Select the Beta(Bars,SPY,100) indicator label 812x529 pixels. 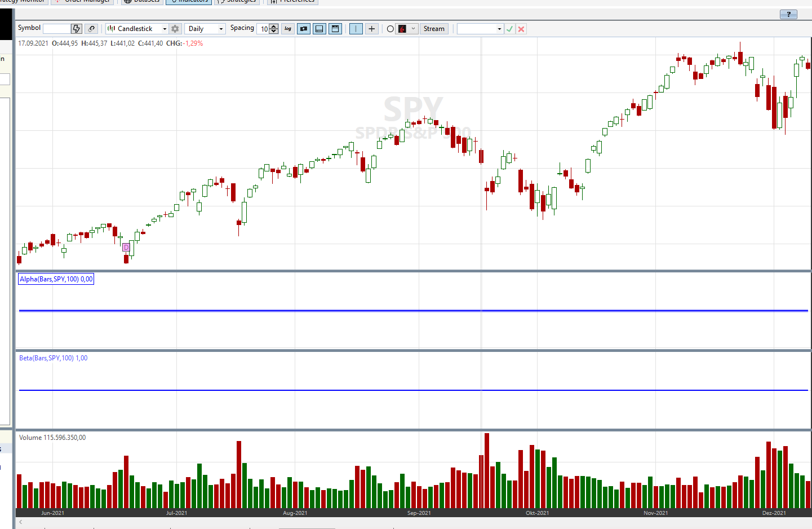tap(53, 358)
